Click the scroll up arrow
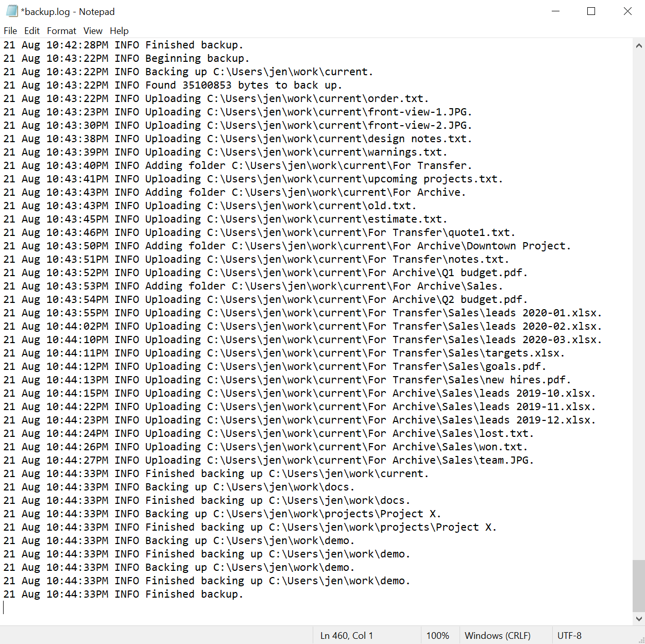 click(x=639, y=45)
